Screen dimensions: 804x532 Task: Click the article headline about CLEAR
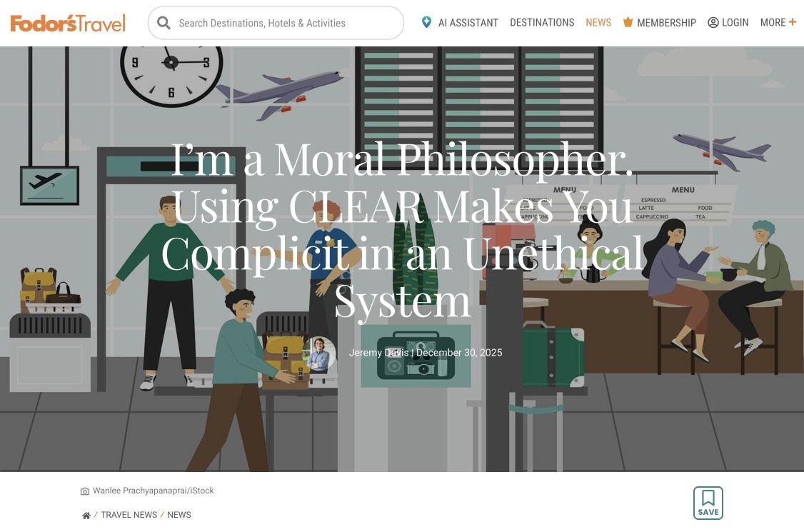point(402,231)
